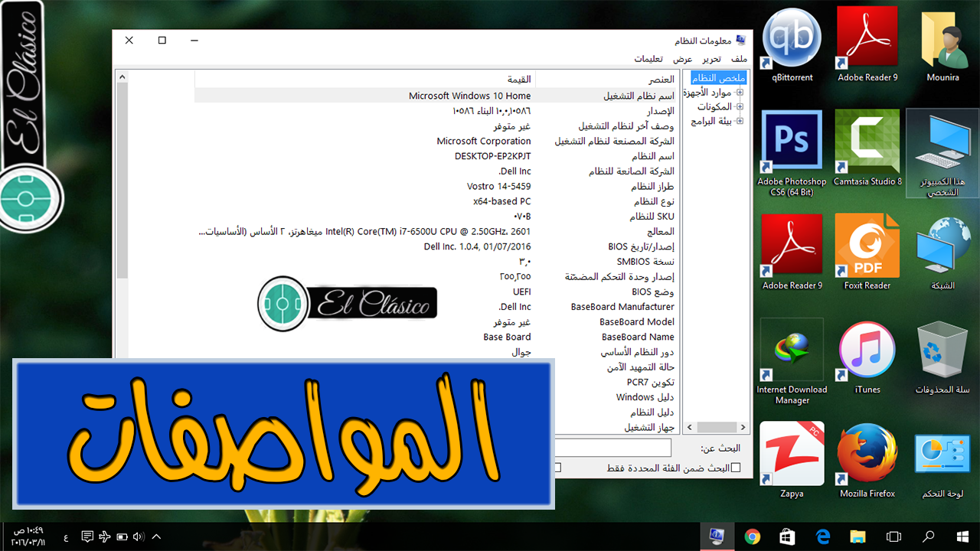Click the airplane mode network tray icon
The width and height of the screenshot is (980, 551).
pyautogui.click(x=105, y=537)
